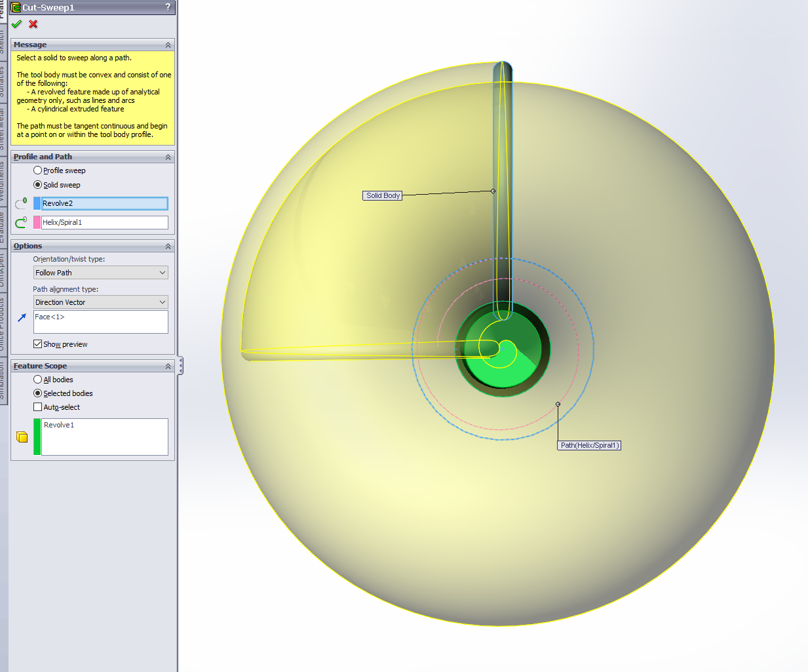Confirm Cut-Sweep with the green checkmark

[x=16, y=24]
